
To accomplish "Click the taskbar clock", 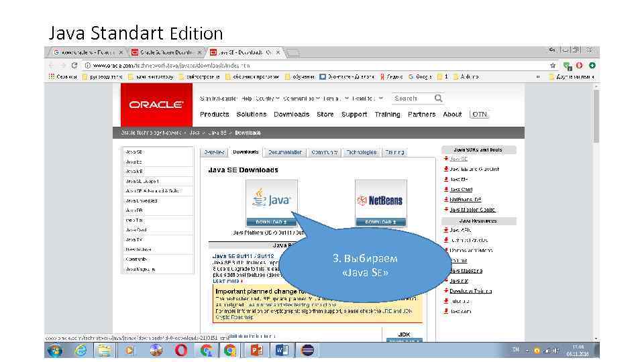I will click(578, 350).
